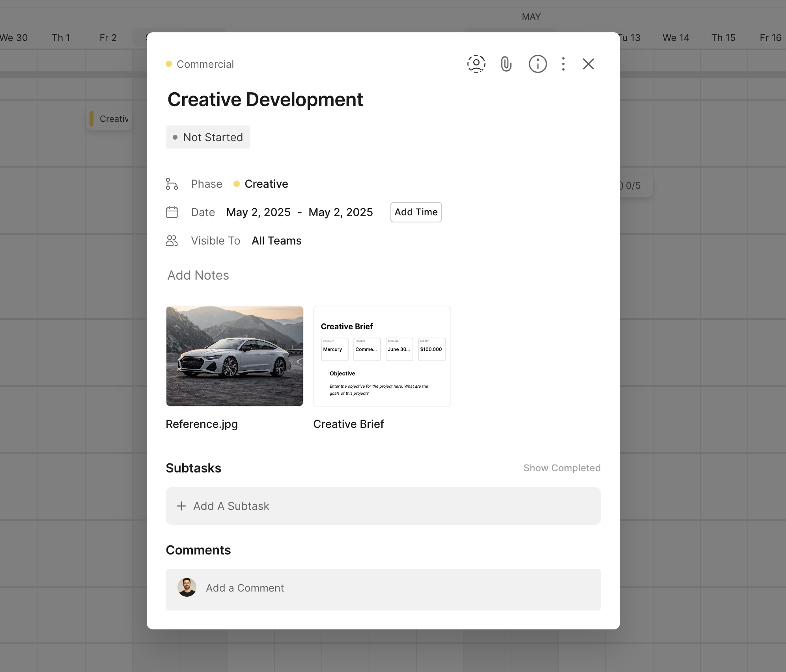The image size is (786, 672).
Task: Click the Visible To people icon
Action: click(x=172, y=241)
